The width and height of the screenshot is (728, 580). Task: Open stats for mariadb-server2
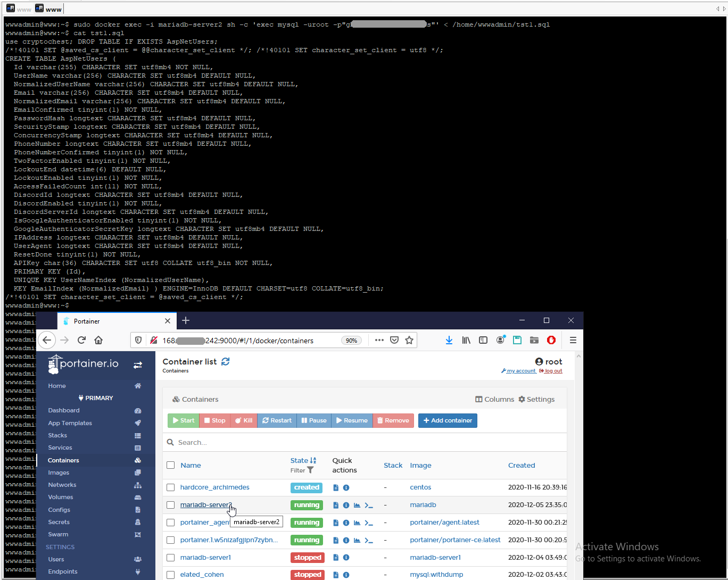tap(357, 505)
